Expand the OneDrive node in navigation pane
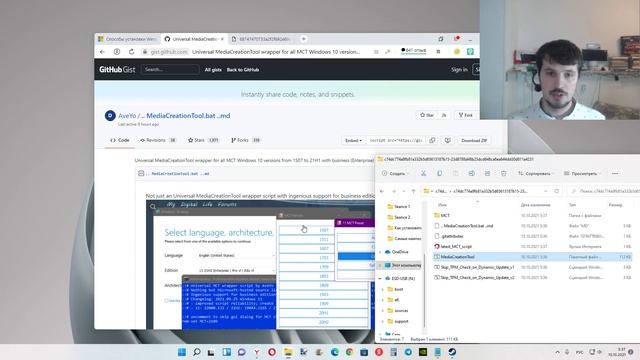Image resolution: width=640 pixels, height=360 pixels. [380, 252]
